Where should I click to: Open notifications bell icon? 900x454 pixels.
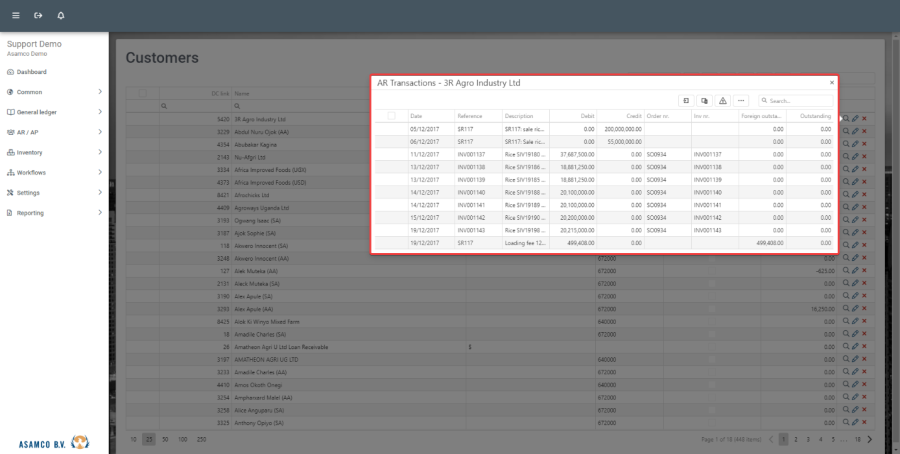coord(61,16)
